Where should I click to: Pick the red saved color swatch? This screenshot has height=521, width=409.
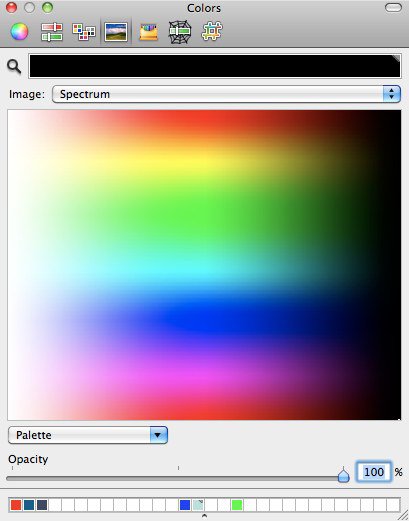tap(16, 505)
